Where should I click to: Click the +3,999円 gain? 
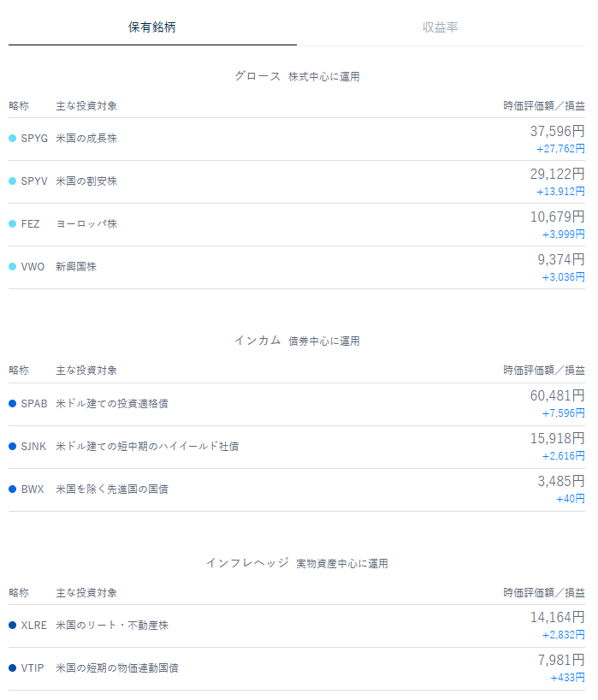pyautogui.click(x=563, y=234)
